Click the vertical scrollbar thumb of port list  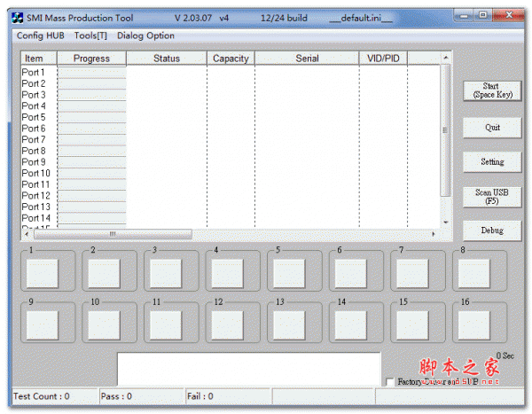click(445, 130)
